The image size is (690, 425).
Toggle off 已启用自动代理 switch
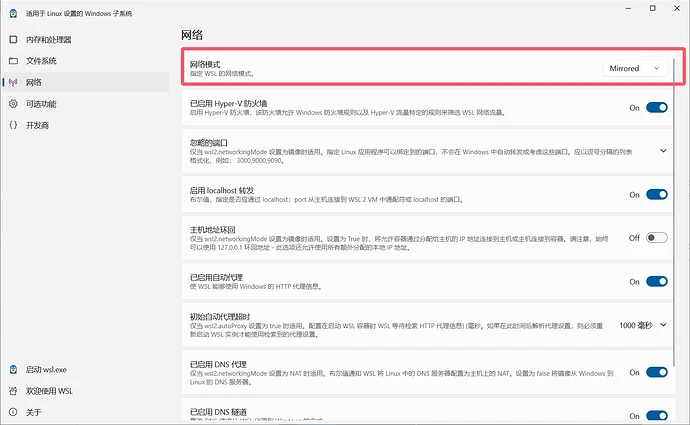[x=656, y=282]
